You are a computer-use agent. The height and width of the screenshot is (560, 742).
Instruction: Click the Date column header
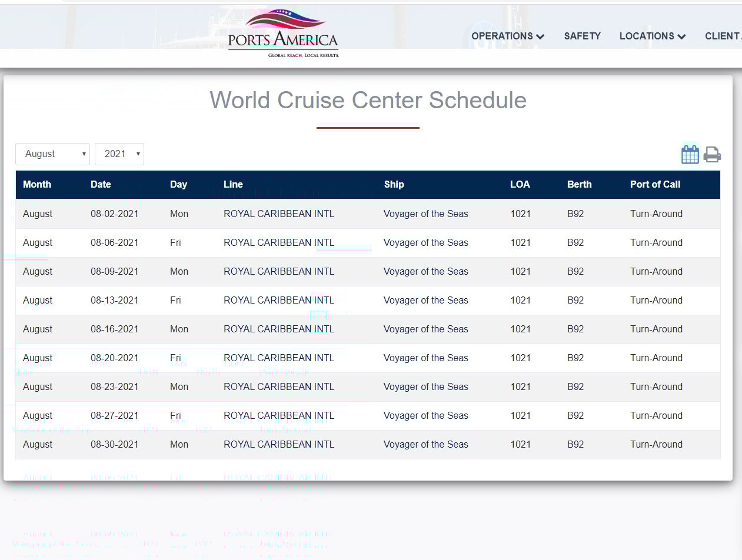[101, 184]
